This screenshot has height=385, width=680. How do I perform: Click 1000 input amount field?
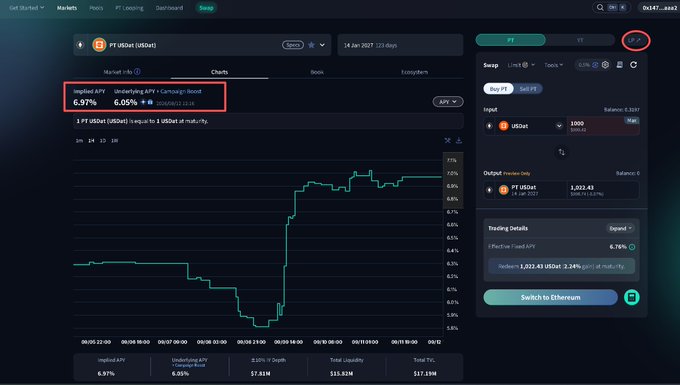click(x=603, y=126)
